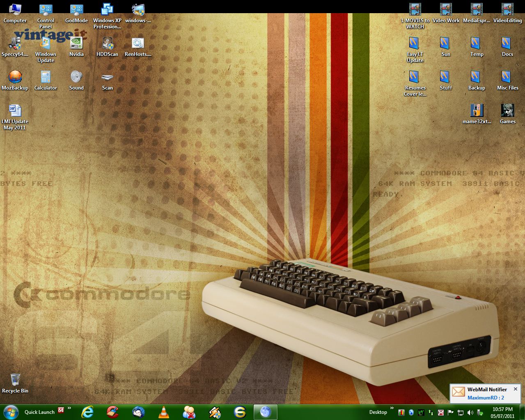This screenshot has width=525, height=420.
Task: Launch the HDDScan shortcut
Action: [x=107, y=47]
